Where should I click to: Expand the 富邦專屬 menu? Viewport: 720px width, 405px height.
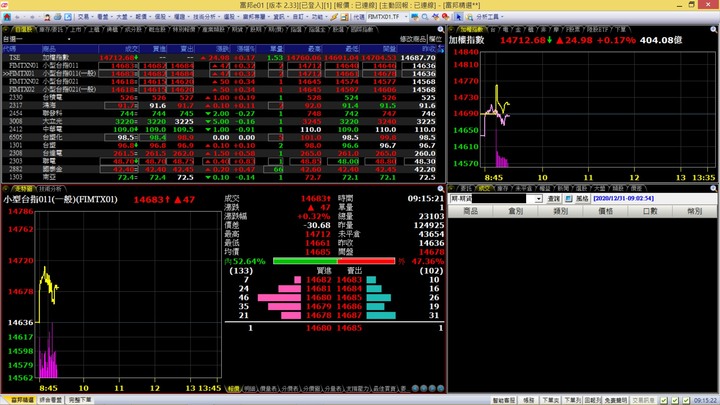point(254,17)
